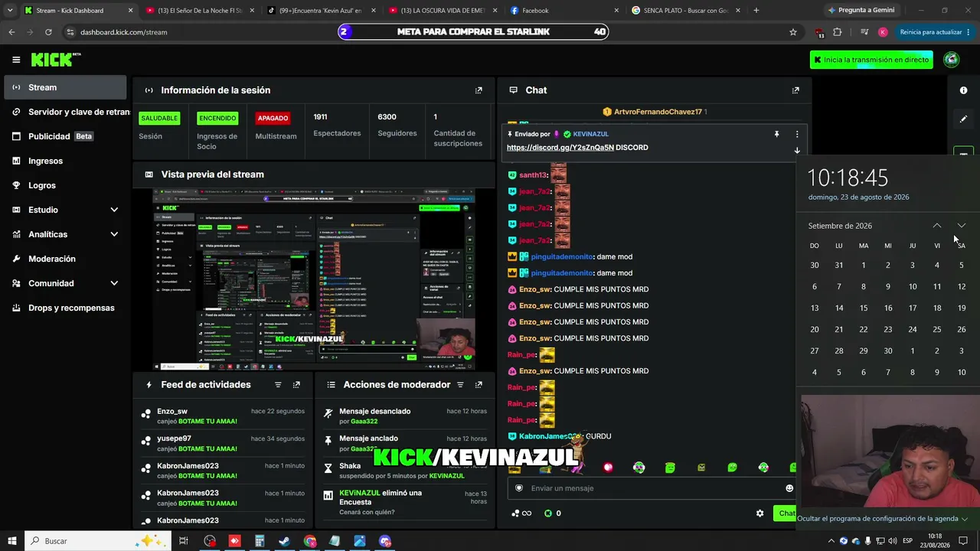Open chat settings gear
Screen dimensions: 980x551
coord(759,514)
